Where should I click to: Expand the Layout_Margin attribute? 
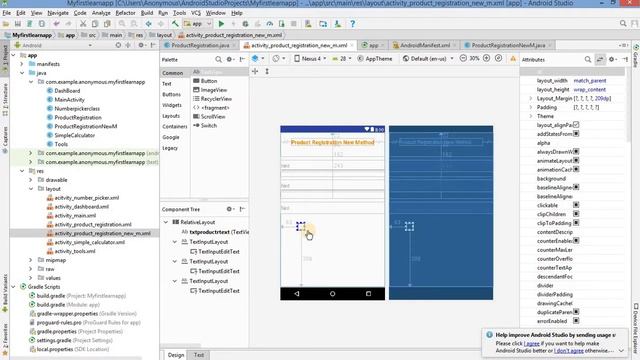click(x=531, y=98)
